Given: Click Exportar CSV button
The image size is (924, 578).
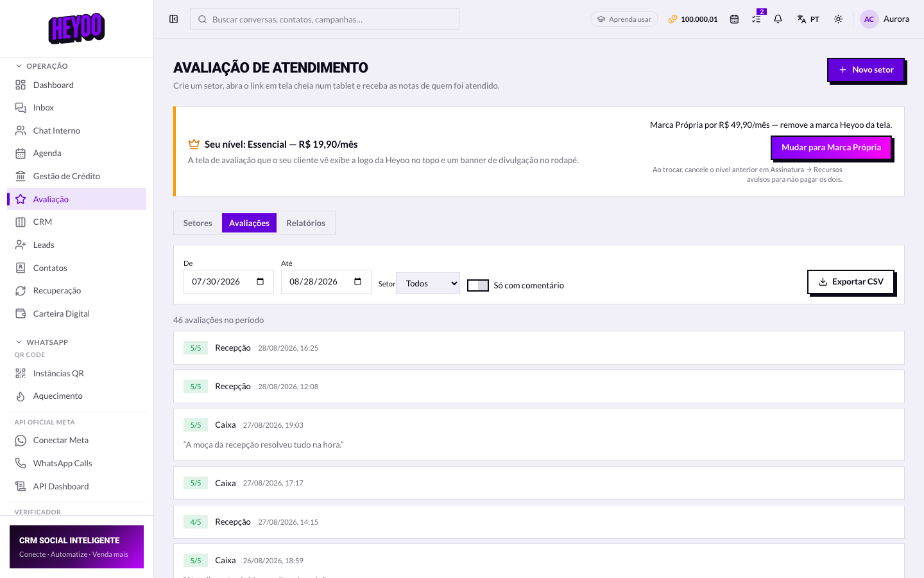Looking at the screenshot, I should [851, 281].
